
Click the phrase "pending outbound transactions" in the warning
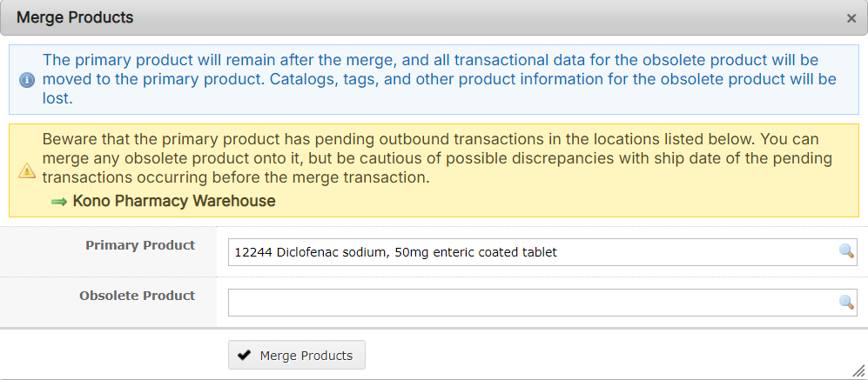[x=399, y=139]
